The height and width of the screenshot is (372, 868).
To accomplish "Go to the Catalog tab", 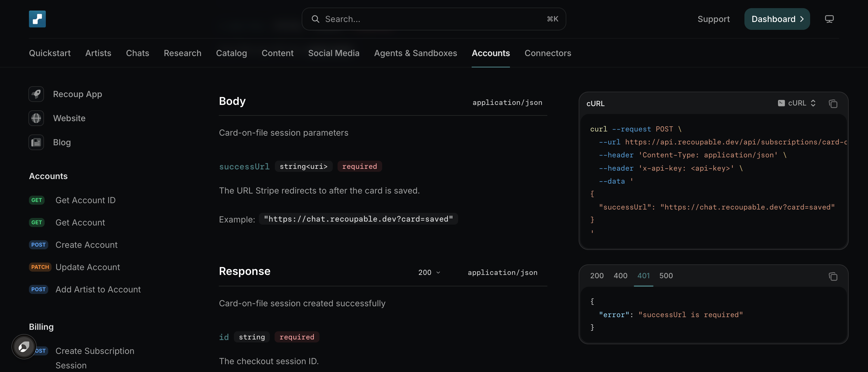I will click(231, 53).
